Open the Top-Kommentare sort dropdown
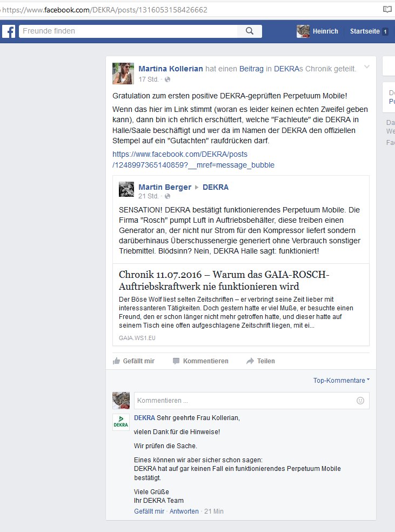The width and height of the screenshot is (395, 532). (x=341, y=380)
